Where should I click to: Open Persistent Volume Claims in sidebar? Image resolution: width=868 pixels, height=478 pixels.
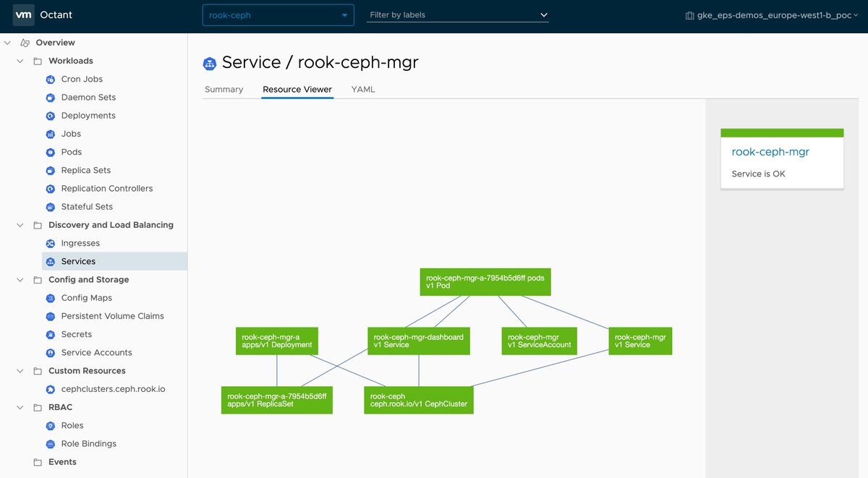(x=113, y=316)
